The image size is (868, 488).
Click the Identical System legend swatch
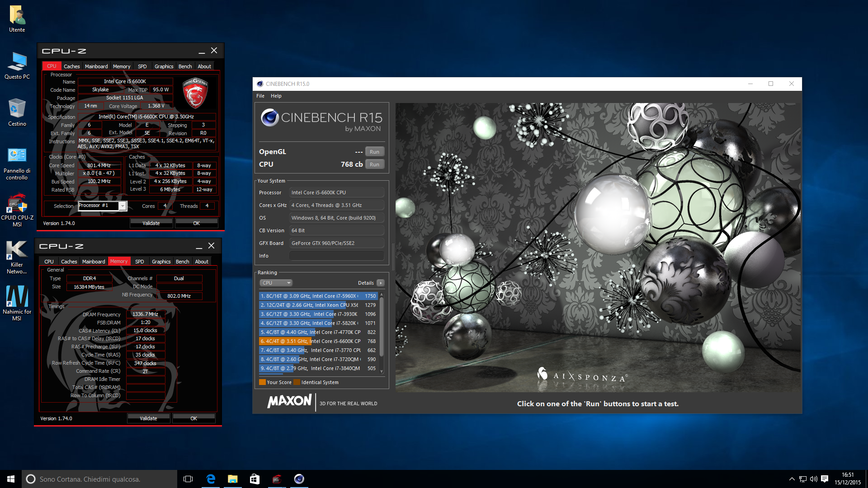297,382
